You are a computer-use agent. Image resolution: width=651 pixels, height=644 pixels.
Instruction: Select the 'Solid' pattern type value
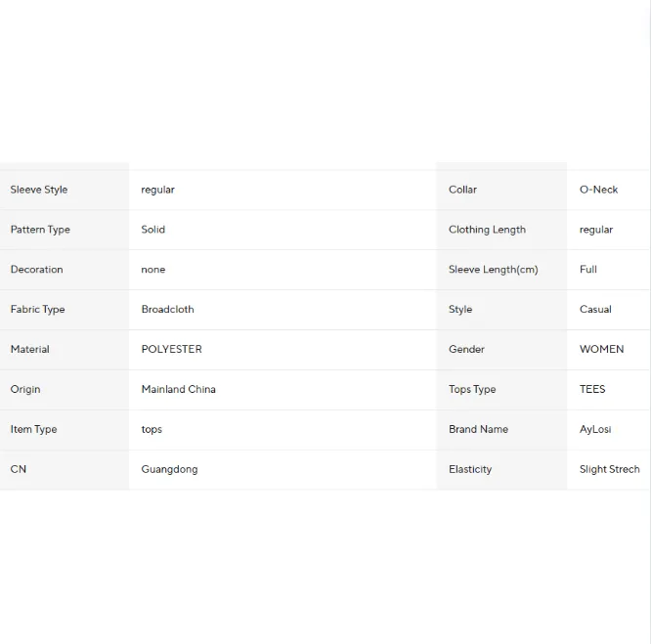153,230
